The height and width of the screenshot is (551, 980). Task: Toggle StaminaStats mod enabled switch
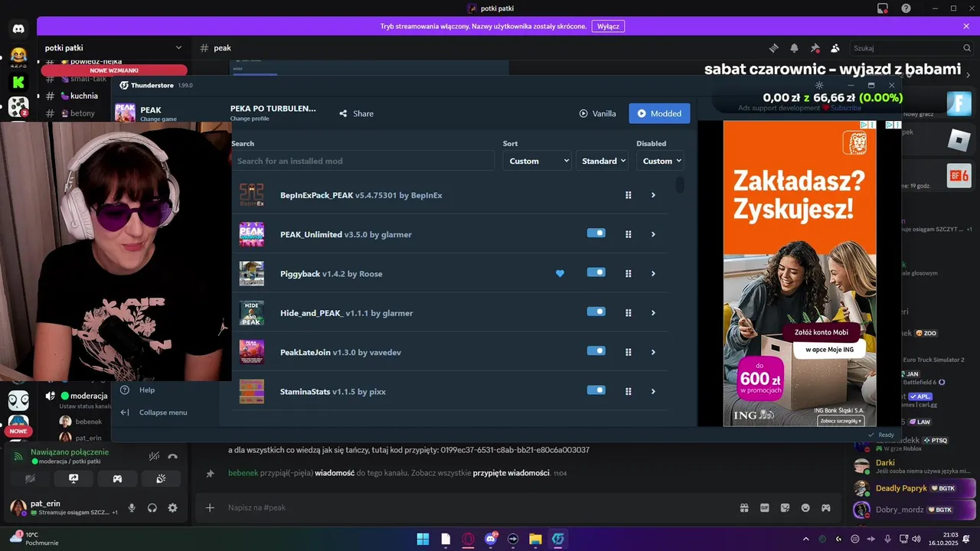click(596, 390)
